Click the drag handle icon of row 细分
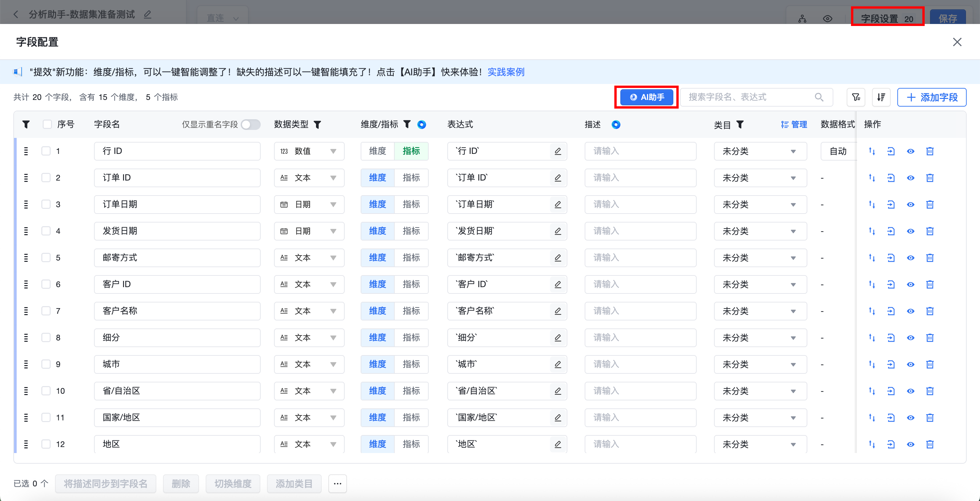This screenshot has height=501, width=980. pyautogui.click(x=26, y=337)
